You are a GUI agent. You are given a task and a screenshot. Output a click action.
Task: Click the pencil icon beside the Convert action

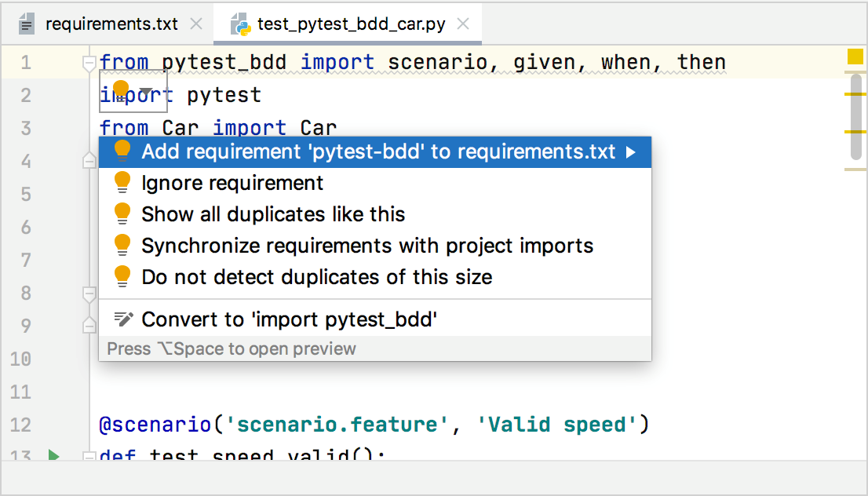pos(122,319)
